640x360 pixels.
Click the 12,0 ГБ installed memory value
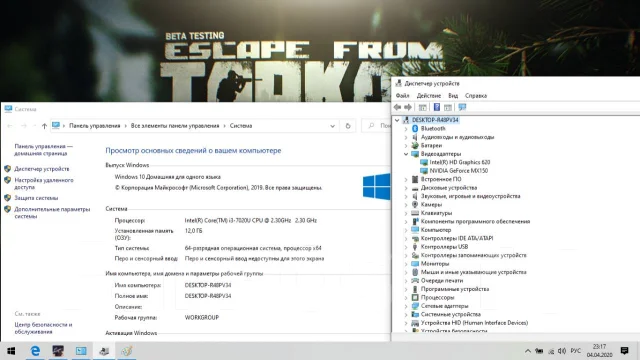point(193,231)
